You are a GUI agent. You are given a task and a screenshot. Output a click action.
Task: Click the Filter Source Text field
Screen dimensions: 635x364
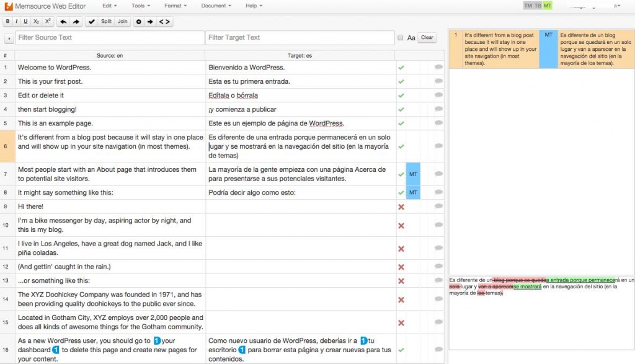click(110, 38)
